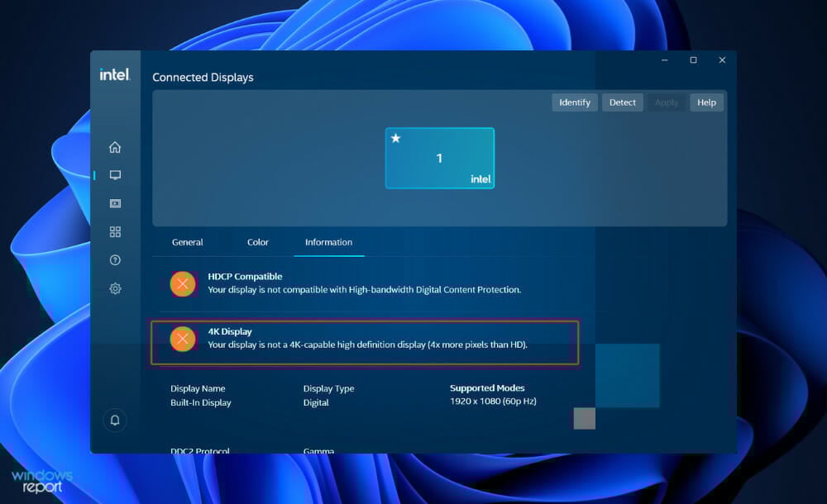This screenshot has width=827, height=504.
Task: Click the HDCP Compatible status cross icon
Action: coord(183,283)
